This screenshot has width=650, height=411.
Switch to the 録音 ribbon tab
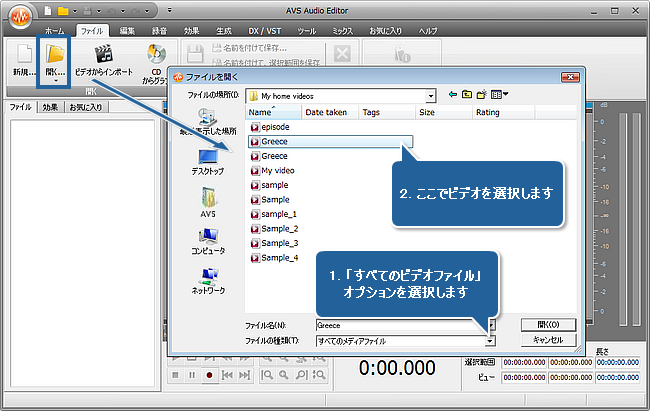click(159, 31)
